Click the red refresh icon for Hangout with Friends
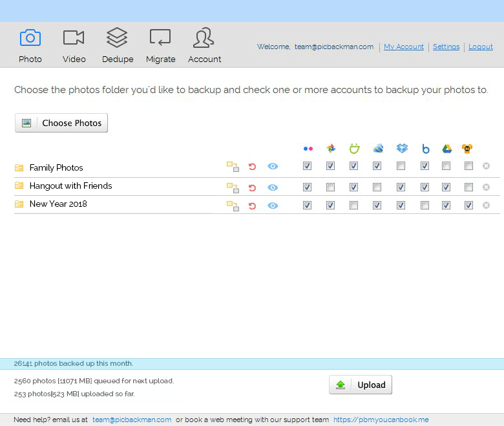Viewport: 504px width, 426px height. pyautogui.click(x=252, y=187)
